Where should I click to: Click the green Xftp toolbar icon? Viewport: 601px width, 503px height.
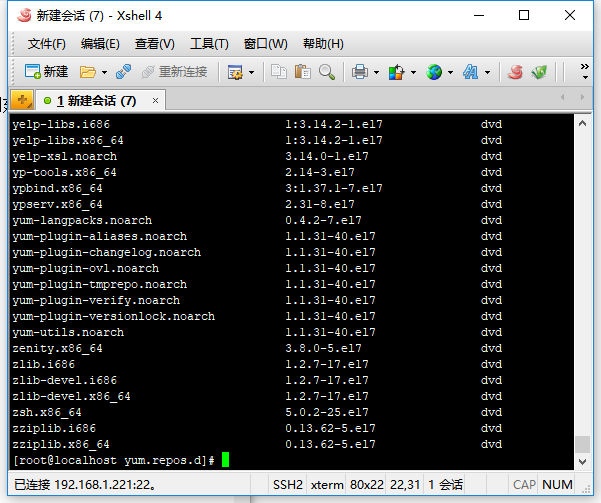click(x=539, y=72)
